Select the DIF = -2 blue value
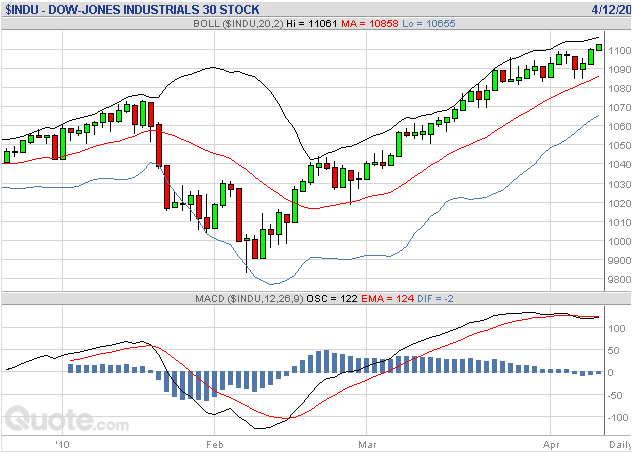632x453 pixels. pyautogui.click(x=435, y=299)
